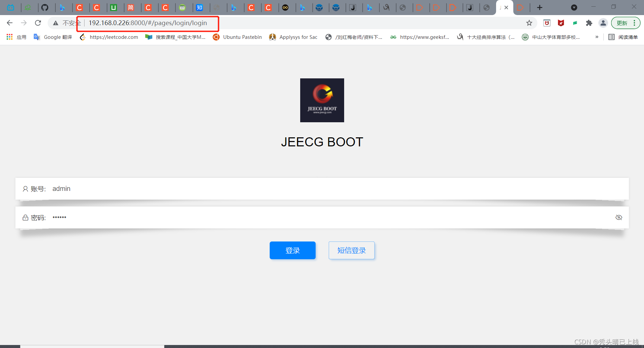This screenshot has height=348, width=644.
Task: Open the 应用 apps grid shortcut
Action: tap(16, 37)
